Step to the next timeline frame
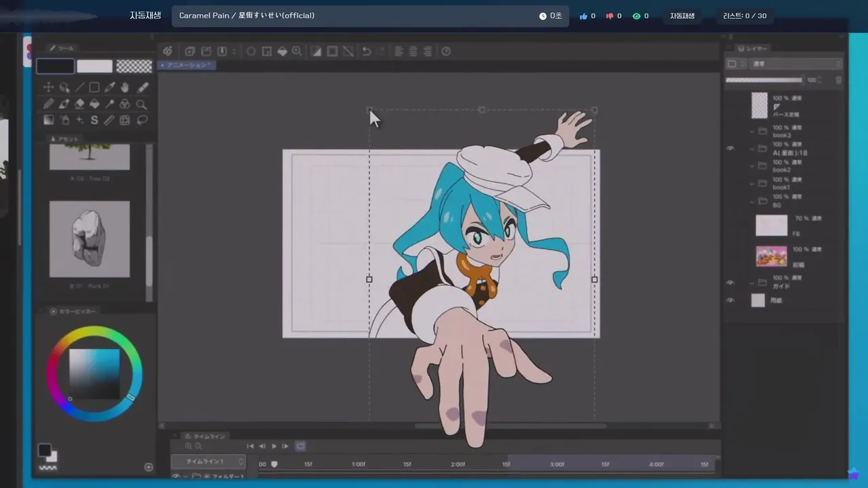 click(285, 446)
